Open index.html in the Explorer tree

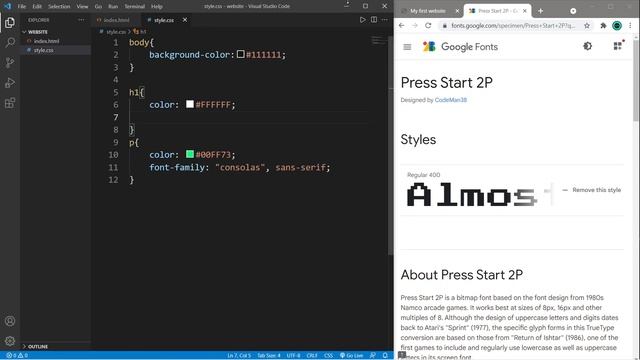[x=46, y=41]
